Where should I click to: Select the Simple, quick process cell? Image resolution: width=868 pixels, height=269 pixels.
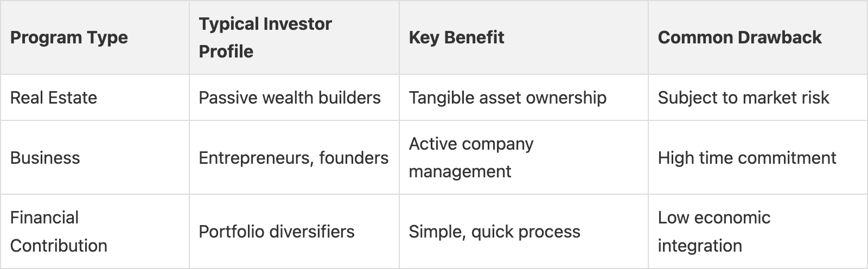(494, 232)
